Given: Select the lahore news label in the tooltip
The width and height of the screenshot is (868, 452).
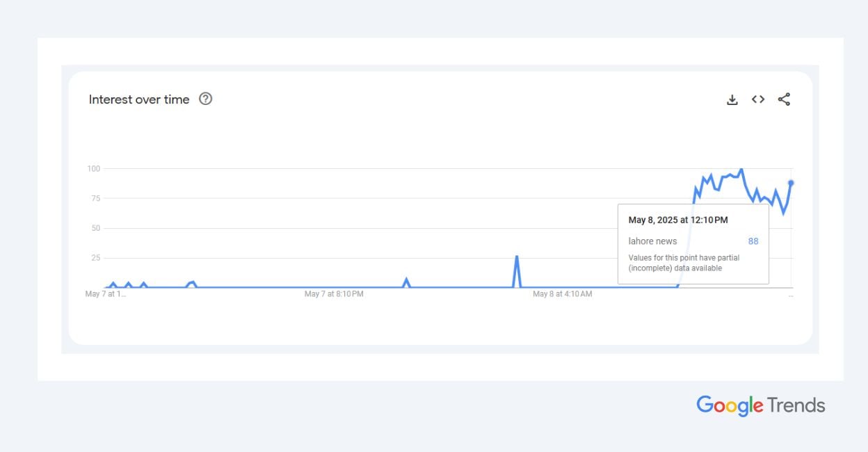Looking at the screenshot, I should 652,241.
